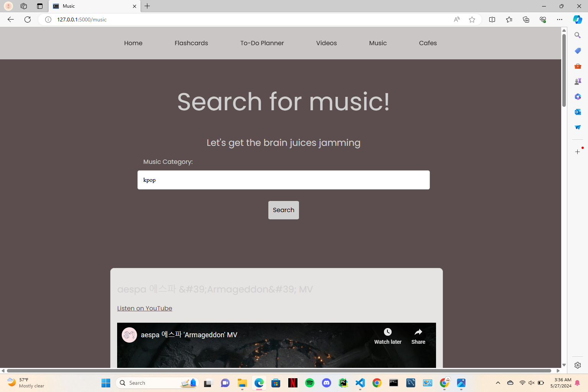Select Music in the navbar
Viewport: 588px width, 392px height.
click(378, 43)
